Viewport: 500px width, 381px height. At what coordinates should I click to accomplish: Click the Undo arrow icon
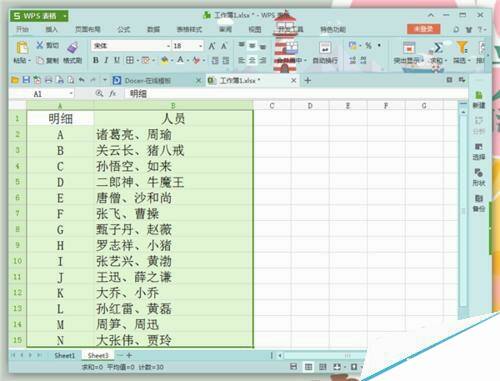tap(82, 80)
